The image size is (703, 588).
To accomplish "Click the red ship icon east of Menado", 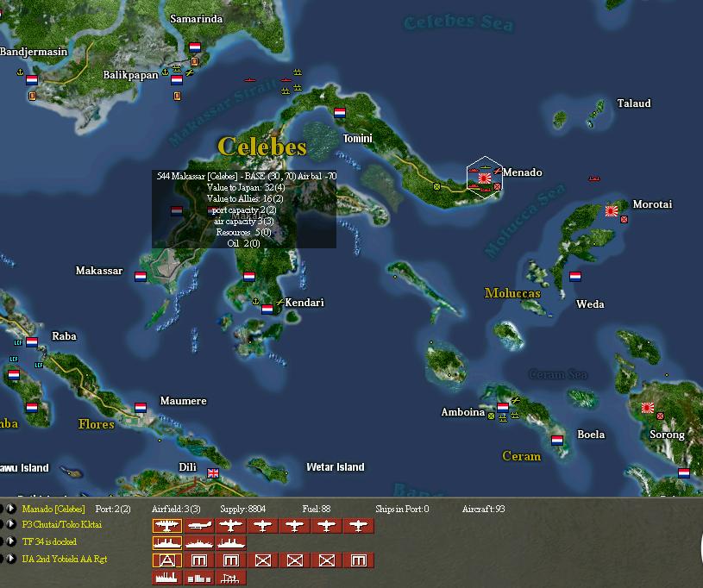I will click(x=594, y=178).
